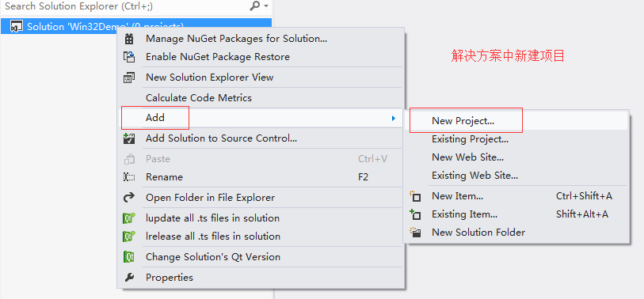Click the Open Folder in File Explorer arrow icon
644x299 pixels.
click(129, 198)
